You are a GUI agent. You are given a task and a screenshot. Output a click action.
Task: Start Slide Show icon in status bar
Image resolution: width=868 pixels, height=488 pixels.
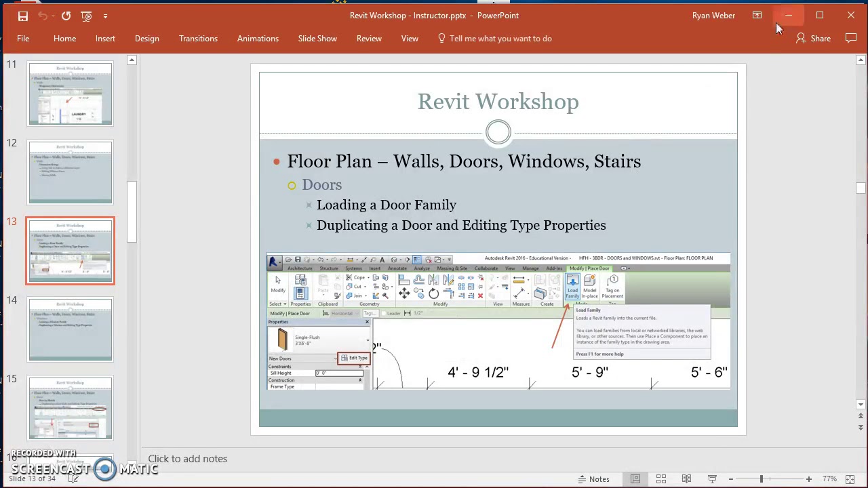tap(712, 479)
